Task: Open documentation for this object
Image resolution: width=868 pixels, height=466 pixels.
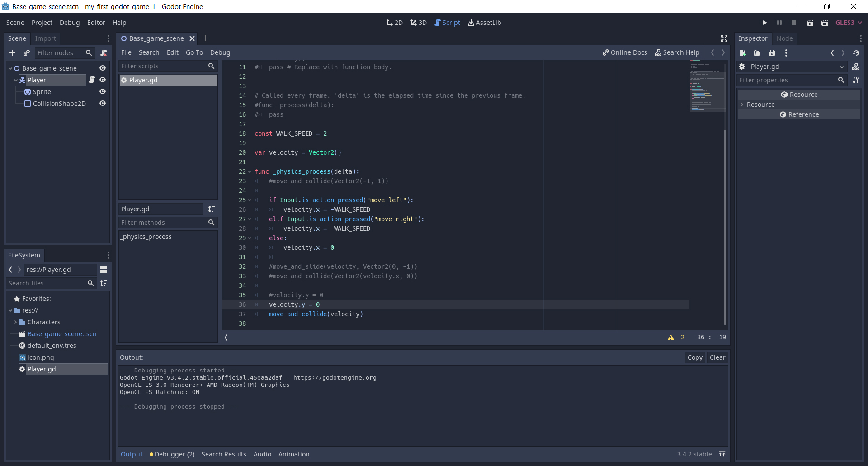Action: point(856,67)
